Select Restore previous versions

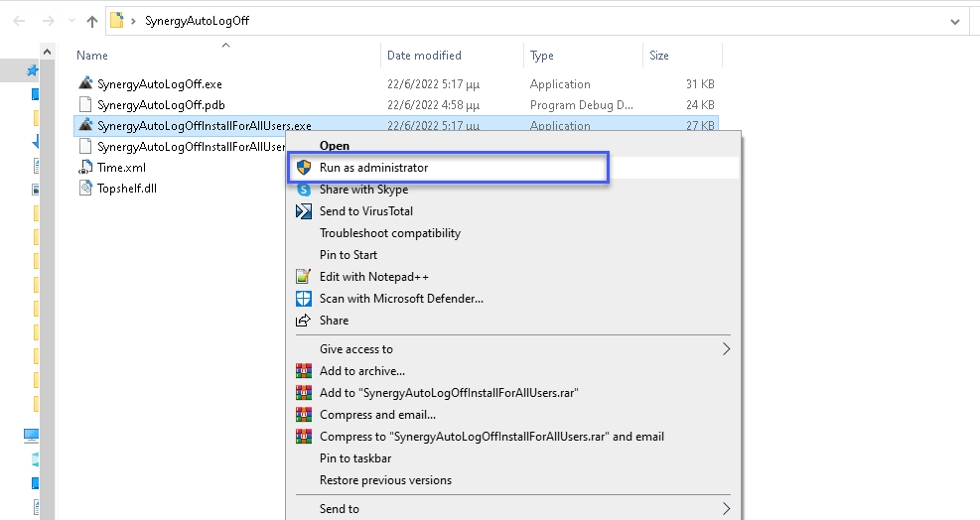coord(385,480)
